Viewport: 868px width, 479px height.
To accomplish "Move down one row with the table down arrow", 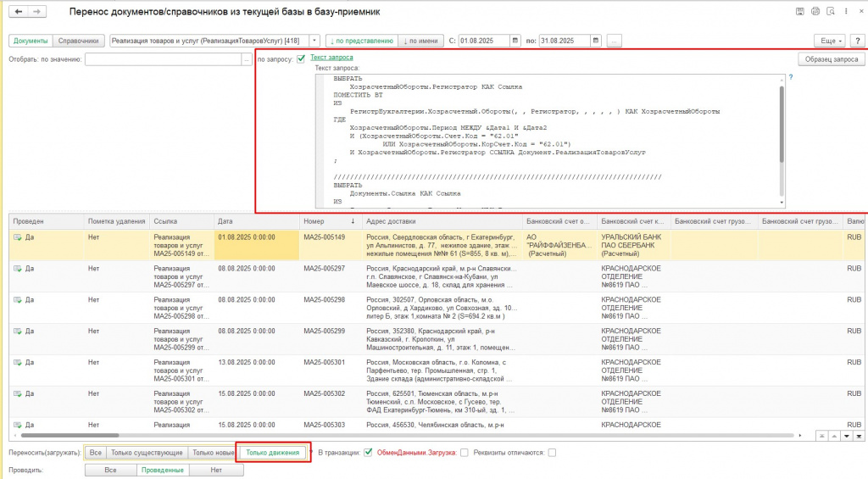I will [x=847, y=437].
